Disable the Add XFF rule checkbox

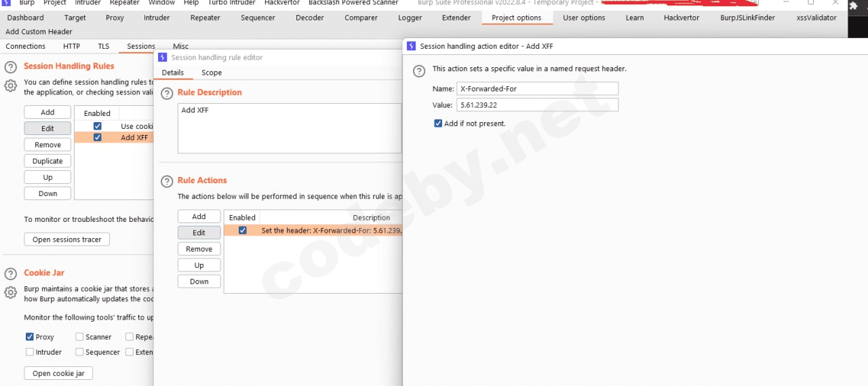tap(98, 138)
